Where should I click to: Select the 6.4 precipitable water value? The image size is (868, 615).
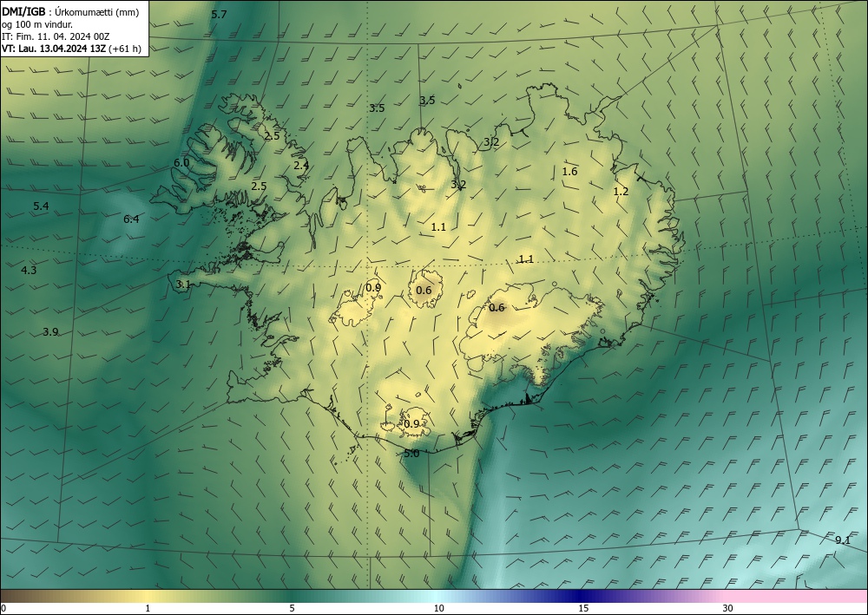point(131,219)
